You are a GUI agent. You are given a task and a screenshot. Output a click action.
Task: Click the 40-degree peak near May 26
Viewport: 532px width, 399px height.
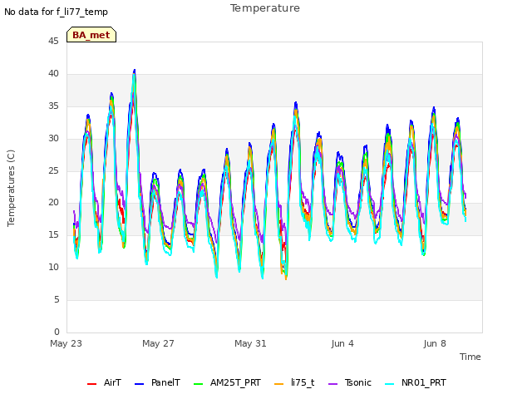click(x=135, y=71)
